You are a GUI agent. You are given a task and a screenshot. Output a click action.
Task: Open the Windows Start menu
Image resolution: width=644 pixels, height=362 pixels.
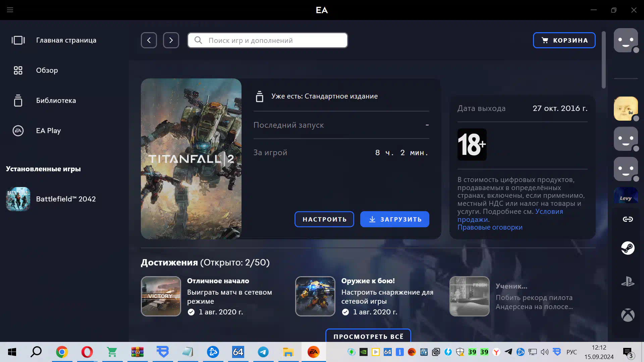tap(12, 352)
